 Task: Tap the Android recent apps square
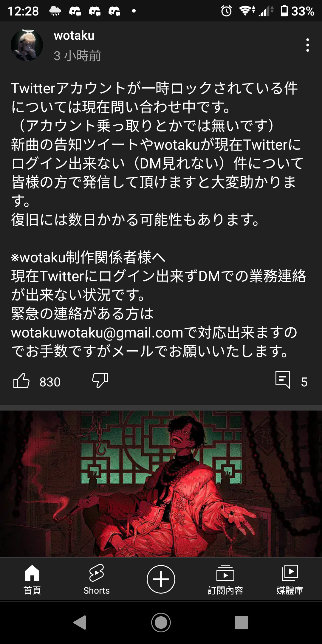(x=241, y=623)
